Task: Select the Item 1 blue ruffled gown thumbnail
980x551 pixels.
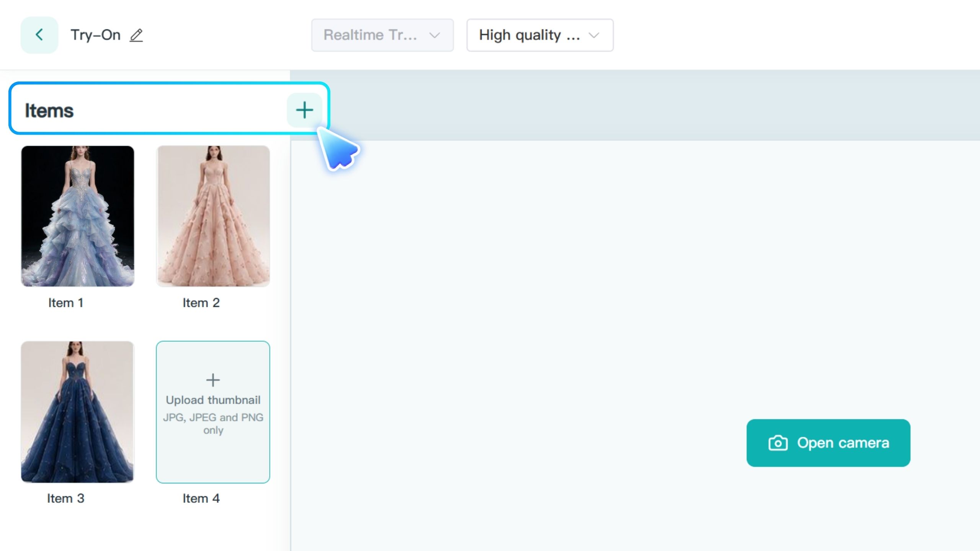Action: 78,216
